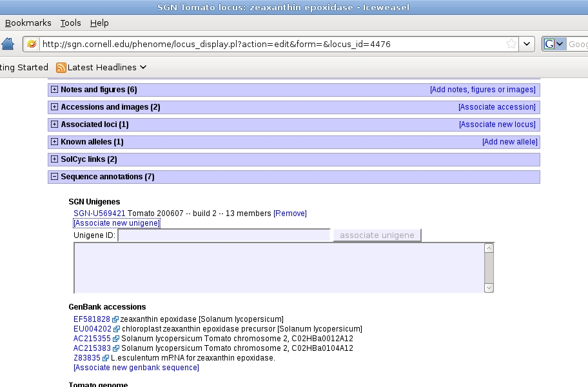The height and width of the screenshot is (387, 588).
Task: Open the Tools menu
Action: [x=70, y=23]
